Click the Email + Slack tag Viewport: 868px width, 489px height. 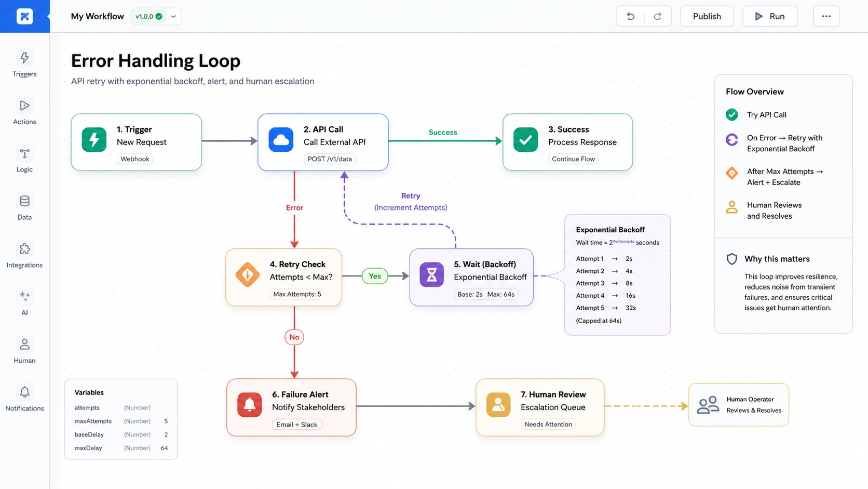[297, 425]
